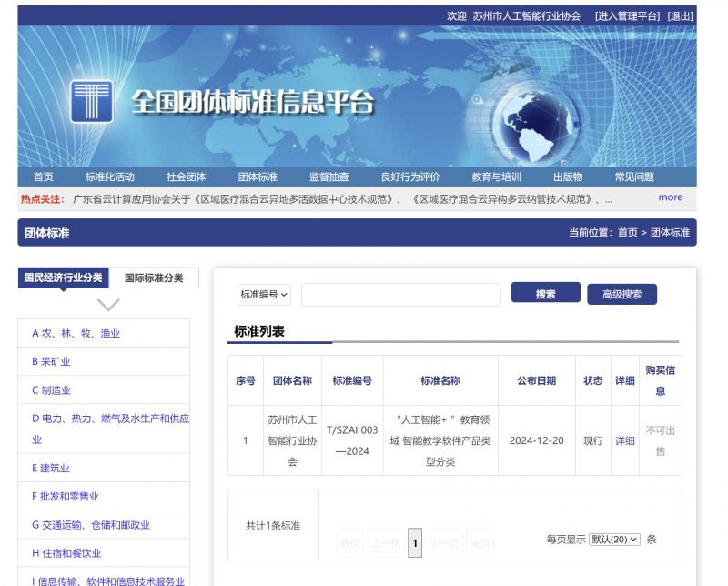Click the 共计1条标准 total count text

tap(273, 526)
